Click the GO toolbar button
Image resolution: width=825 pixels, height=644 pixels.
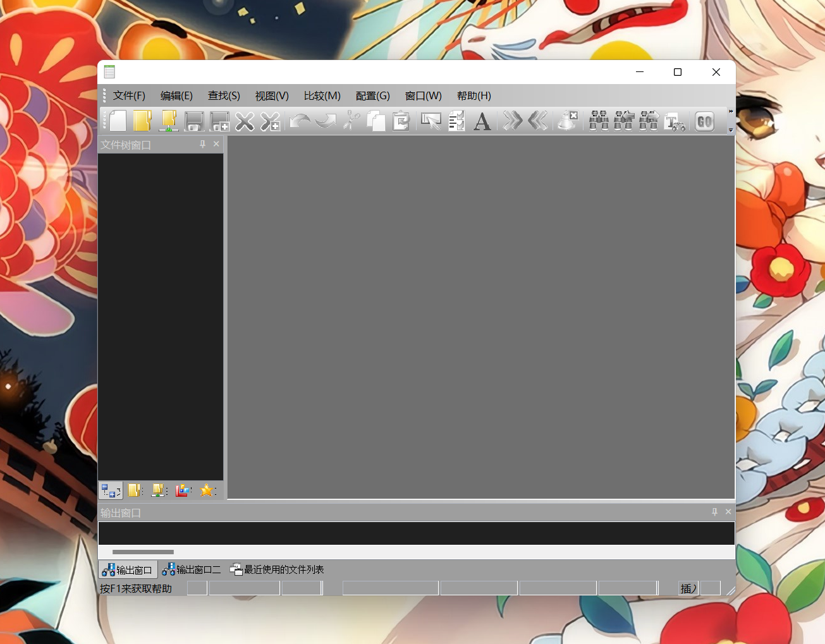[x=704, y=121]
